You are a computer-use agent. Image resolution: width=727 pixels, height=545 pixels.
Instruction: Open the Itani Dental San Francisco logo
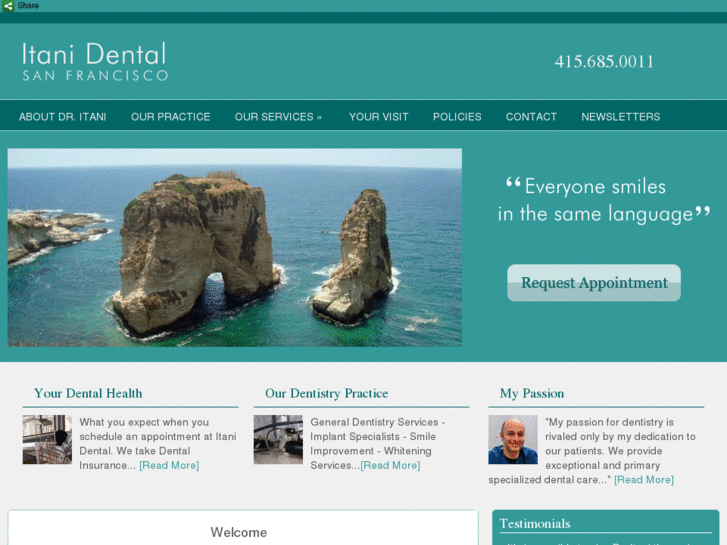(95, 61)
